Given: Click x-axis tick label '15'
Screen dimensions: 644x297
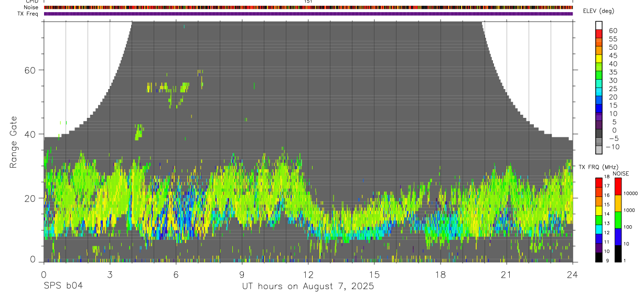Looking at the screenshot, I should tap(374, 274).
